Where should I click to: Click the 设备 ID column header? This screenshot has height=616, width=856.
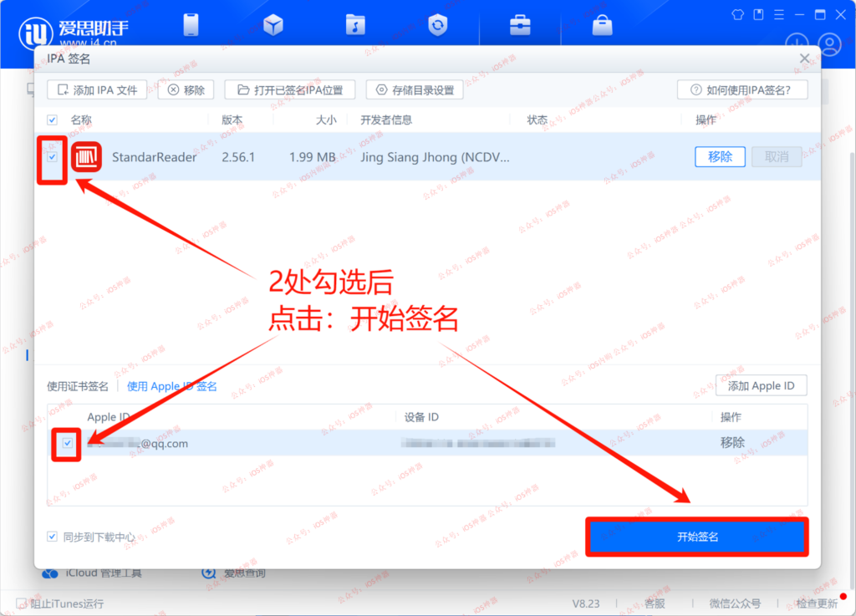tap(421, 417)
